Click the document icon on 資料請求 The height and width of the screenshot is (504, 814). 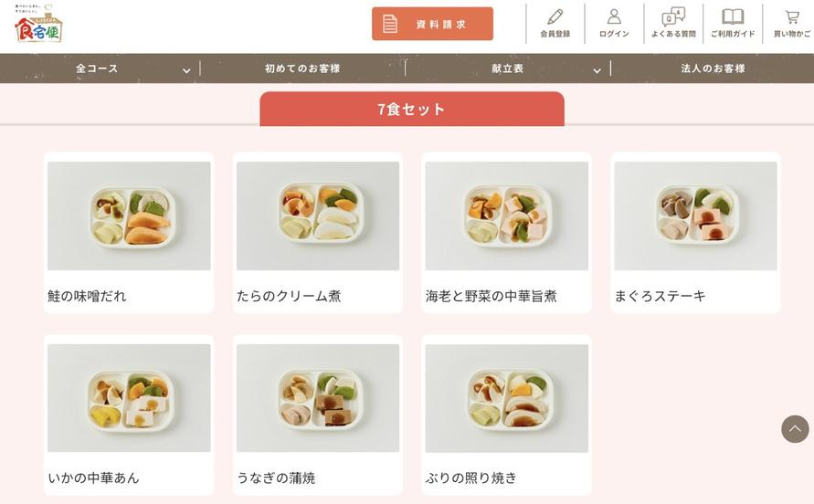390,24
